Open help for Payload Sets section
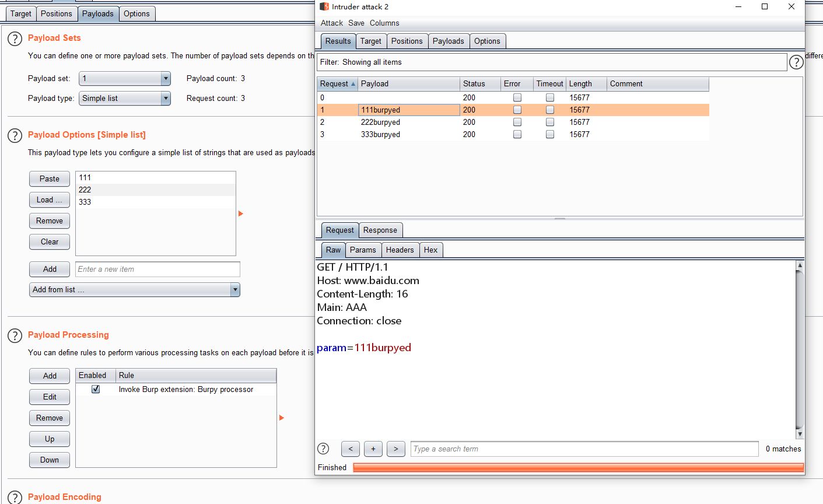The height and width of the screenshot is (504, 823). pos(15,38)
